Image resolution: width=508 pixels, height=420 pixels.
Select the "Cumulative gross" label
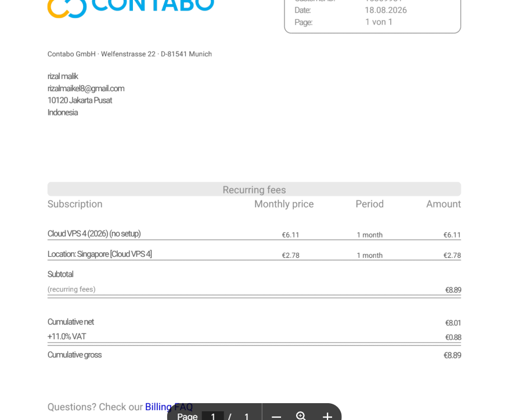[x=74, y=355]
